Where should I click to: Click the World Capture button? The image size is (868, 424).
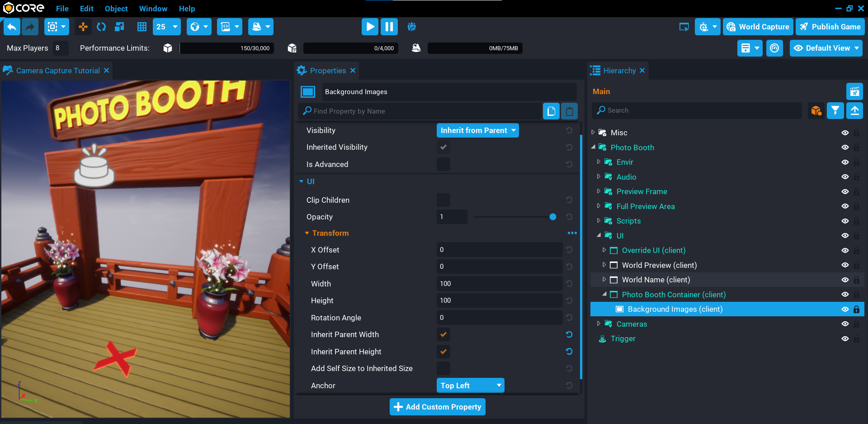(758, 27)
